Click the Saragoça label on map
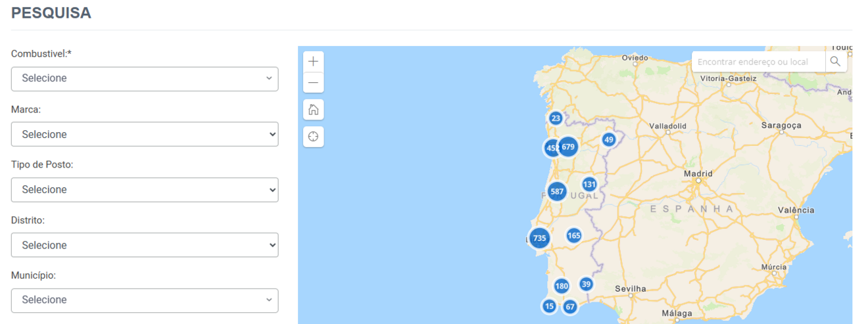This screenshot has width=868, height=324. tap(781, 125)
